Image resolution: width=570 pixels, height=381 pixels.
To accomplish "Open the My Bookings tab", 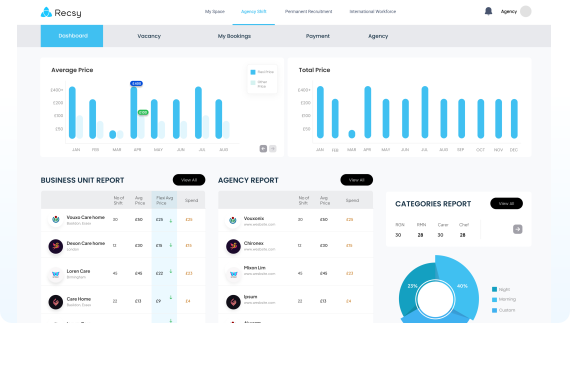I will 234,36.
